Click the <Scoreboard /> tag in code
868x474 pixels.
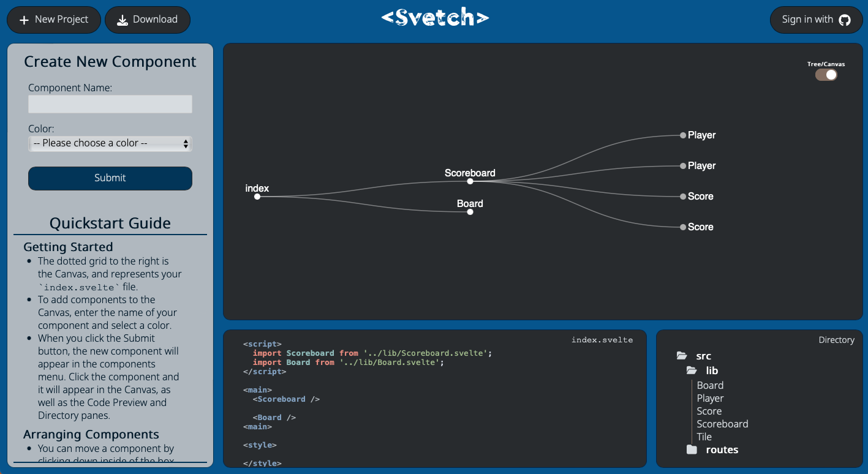point(286,399)
